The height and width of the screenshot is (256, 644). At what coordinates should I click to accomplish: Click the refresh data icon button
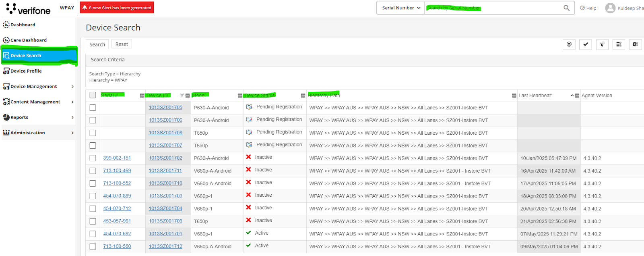click(x=569, y=44)
